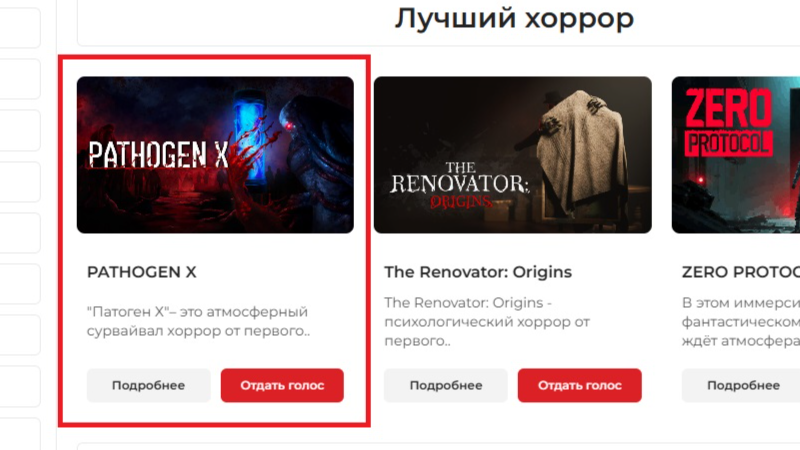Viewport: 800px width, 450px height.
Task: Click the blue glowing capsule in Pathogen X art
Action: 250,137
